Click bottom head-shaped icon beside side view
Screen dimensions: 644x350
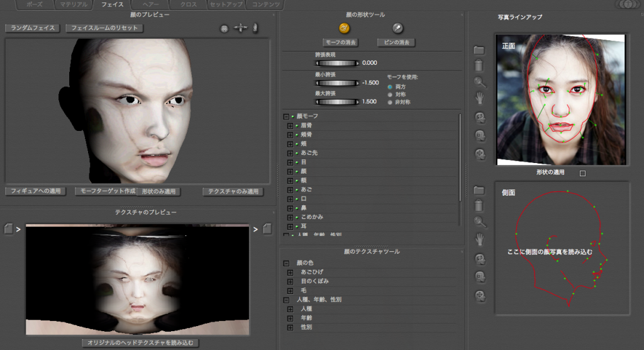(480, 296)
